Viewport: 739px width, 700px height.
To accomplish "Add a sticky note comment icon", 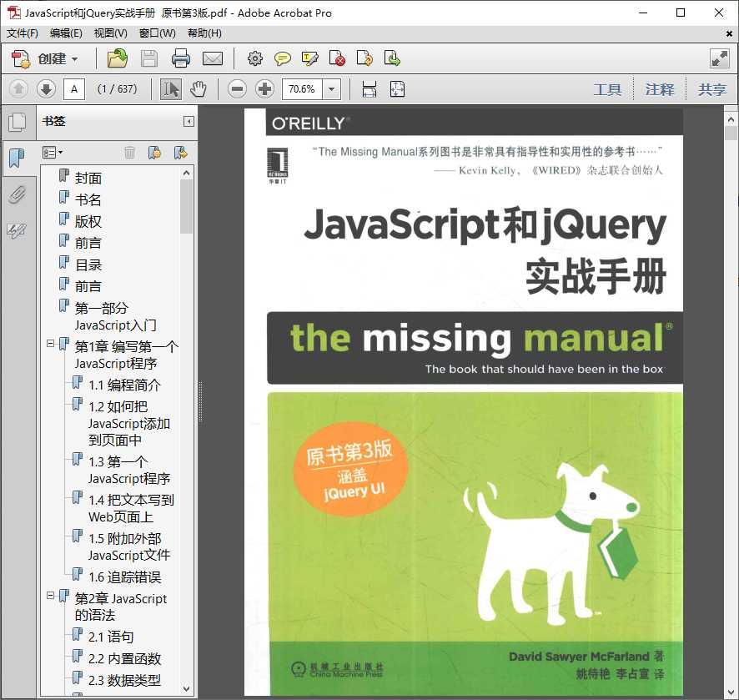I will tap(282, 59).
